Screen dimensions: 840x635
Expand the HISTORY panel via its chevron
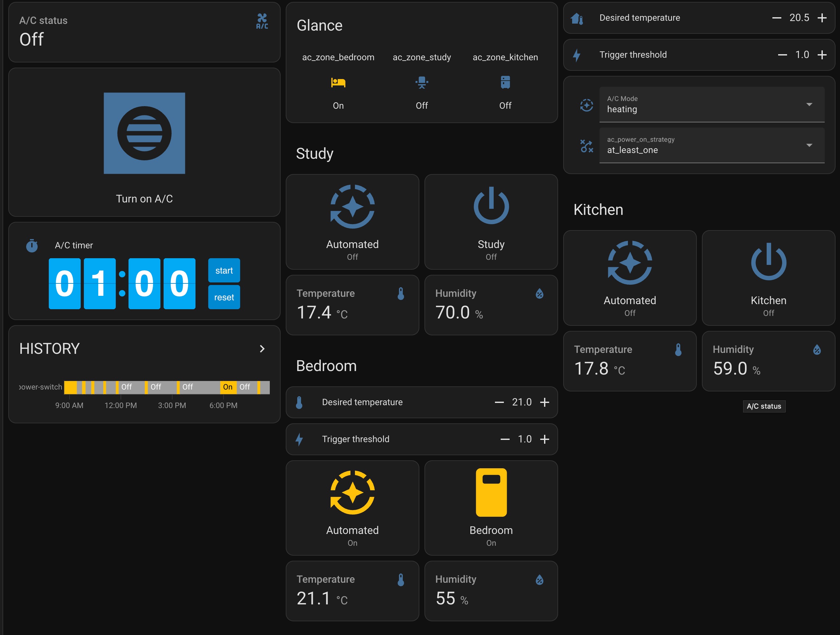(262, 348)
